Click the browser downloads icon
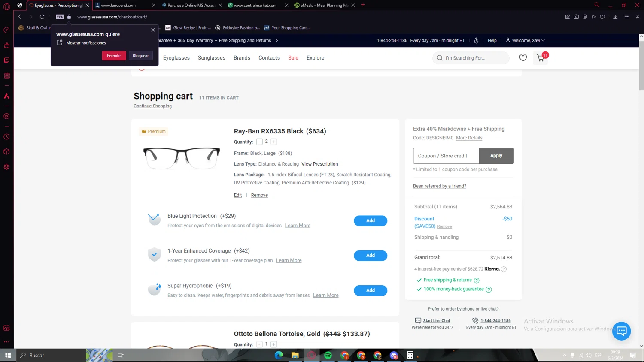 pos(615,17)
